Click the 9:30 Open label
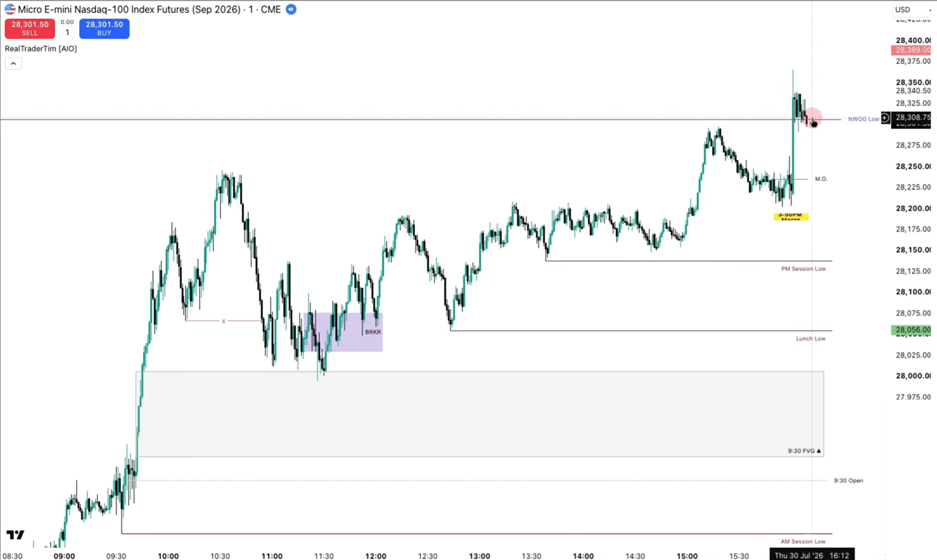 (x=848, y=480)
